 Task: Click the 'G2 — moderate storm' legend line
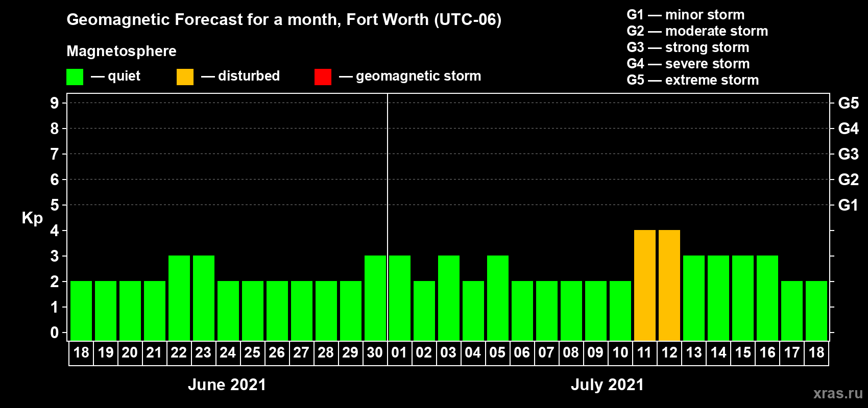(x=697, y=31)
